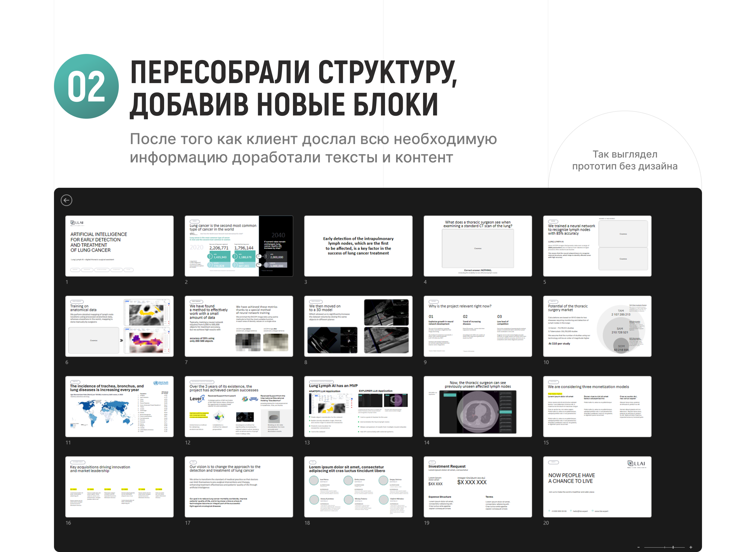
Task: Select slide 9 Why is project relevant
Action: pos(477,326)
